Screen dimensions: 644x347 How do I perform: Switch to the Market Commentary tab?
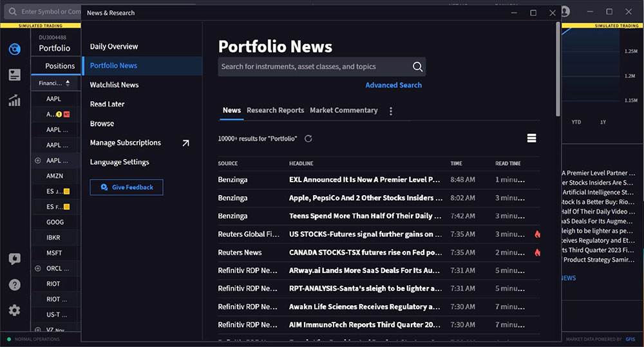tap(343, 110)
